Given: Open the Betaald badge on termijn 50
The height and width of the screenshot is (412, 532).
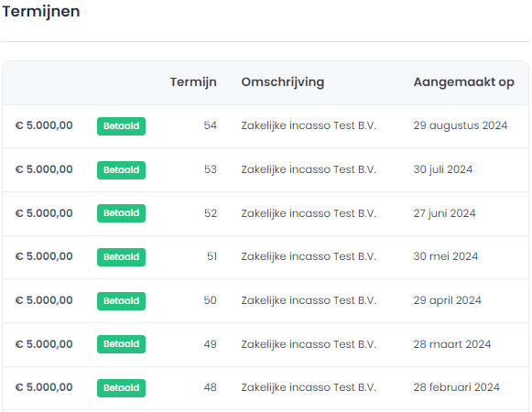Looking at the screenshot, I should pyautogui.click(x=121, y=301).
